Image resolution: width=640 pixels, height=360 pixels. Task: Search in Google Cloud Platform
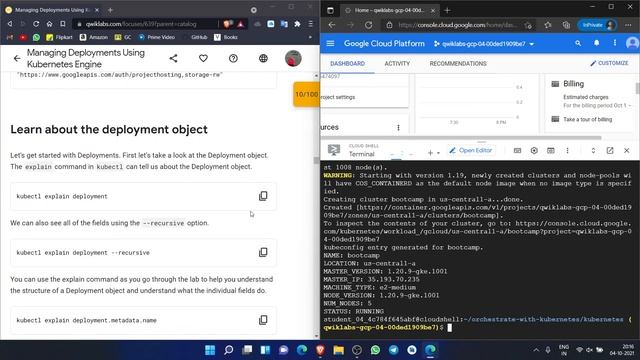(x=578, y=43)
